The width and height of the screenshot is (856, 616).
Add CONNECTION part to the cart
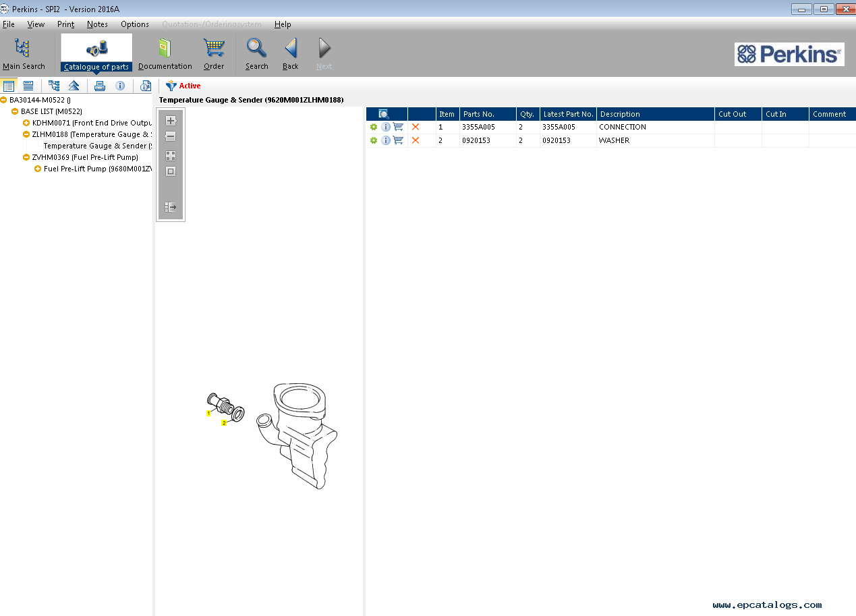point(398,127)
